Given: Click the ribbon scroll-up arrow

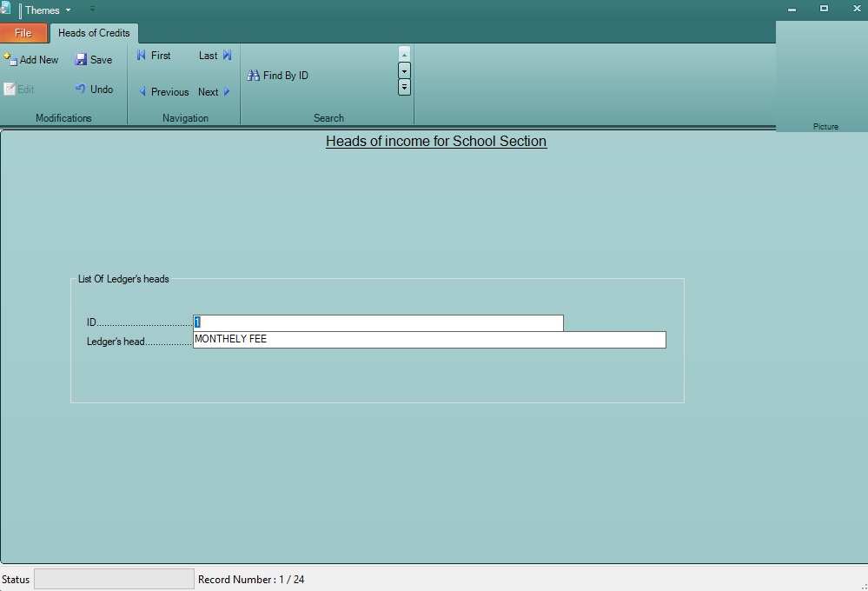Looking at the screenshot, I should pyautogui.click(x=404, y=53).
